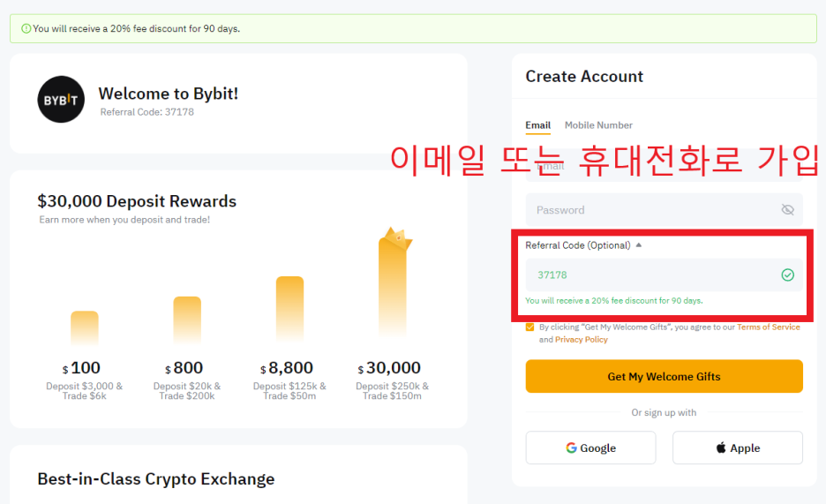Screen dimensions: 826x504
Task: Click the "Best-in-Class Crypto Exchange" heading
Action: pos(156,479)
